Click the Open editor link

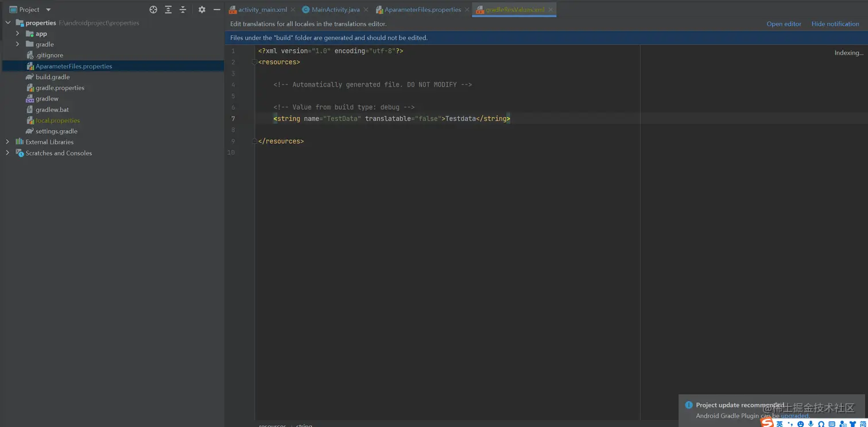(x=784, y=24)
